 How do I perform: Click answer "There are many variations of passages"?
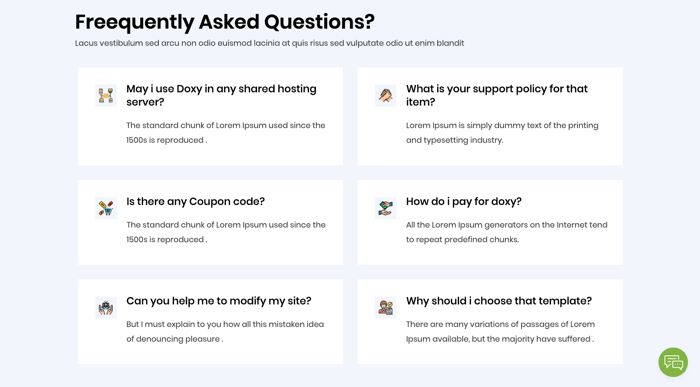click(500, 332)
